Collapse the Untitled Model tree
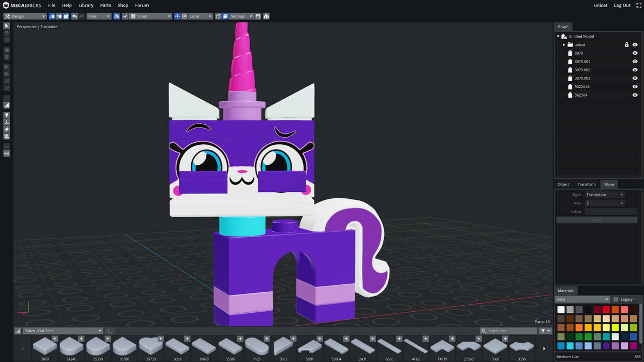Image resolution: width=644 pixels, height=362 pixels. tap(558, 36)
